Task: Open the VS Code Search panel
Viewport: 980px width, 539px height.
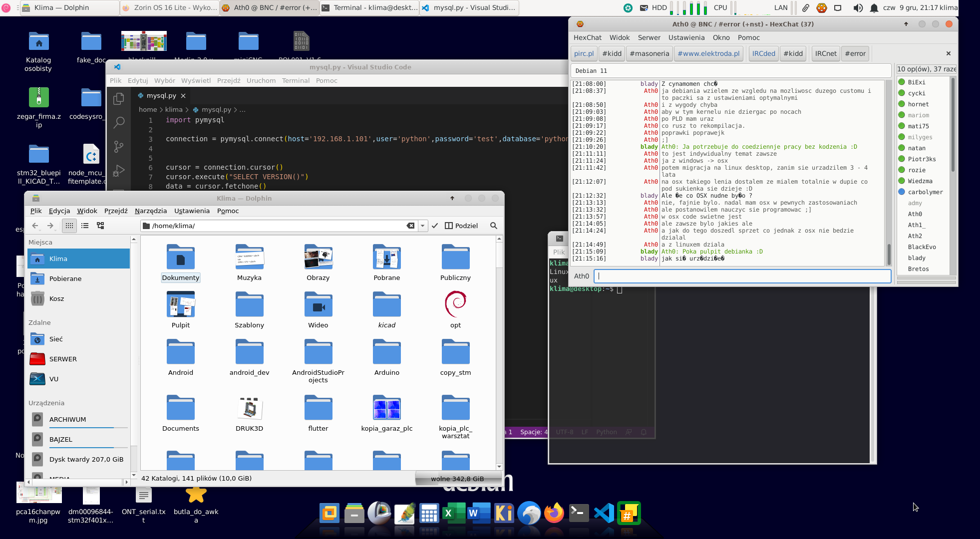Action: pyautogui.click(x=119, y=122)
